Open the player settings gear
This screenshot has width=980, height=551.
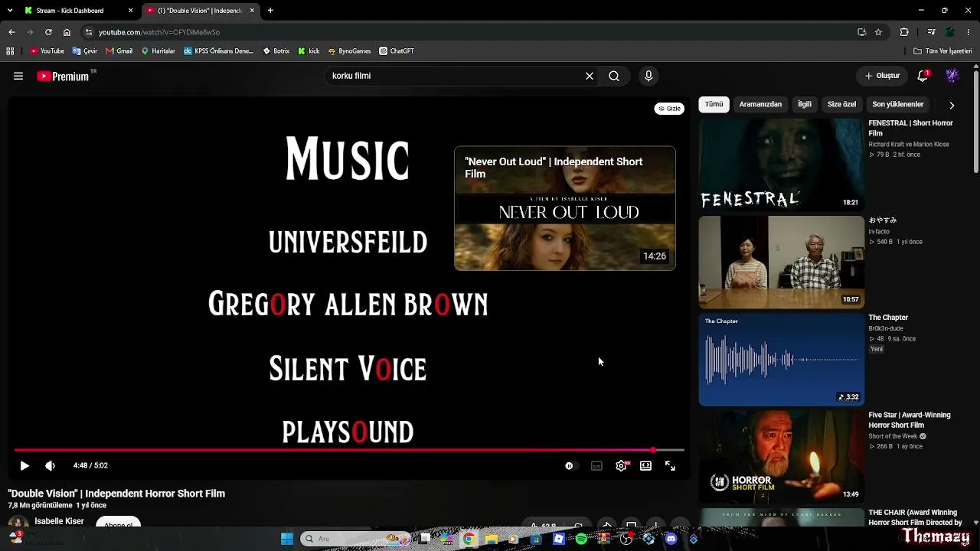point(622,465)
